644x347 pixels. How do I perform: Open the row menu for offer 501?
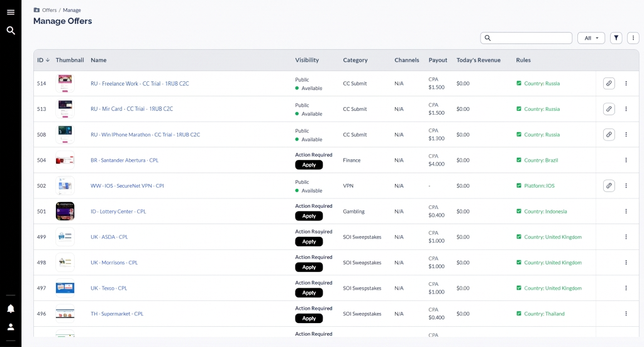pyautogui.click(x=626, y=212)
